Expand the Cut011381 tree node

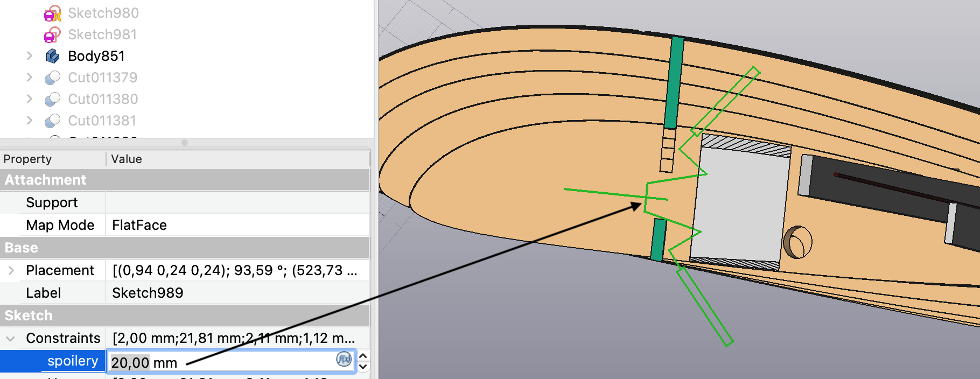(30, 121)
